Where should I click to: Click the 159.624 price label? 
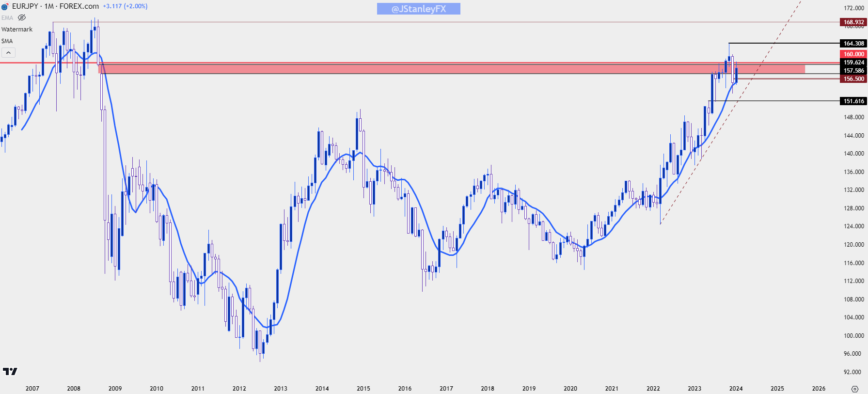[853, 63]
